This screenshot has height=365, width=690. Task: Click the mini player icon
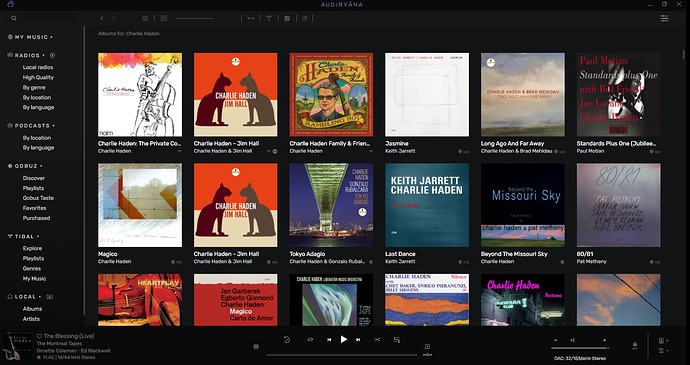(x=427, y=347)
